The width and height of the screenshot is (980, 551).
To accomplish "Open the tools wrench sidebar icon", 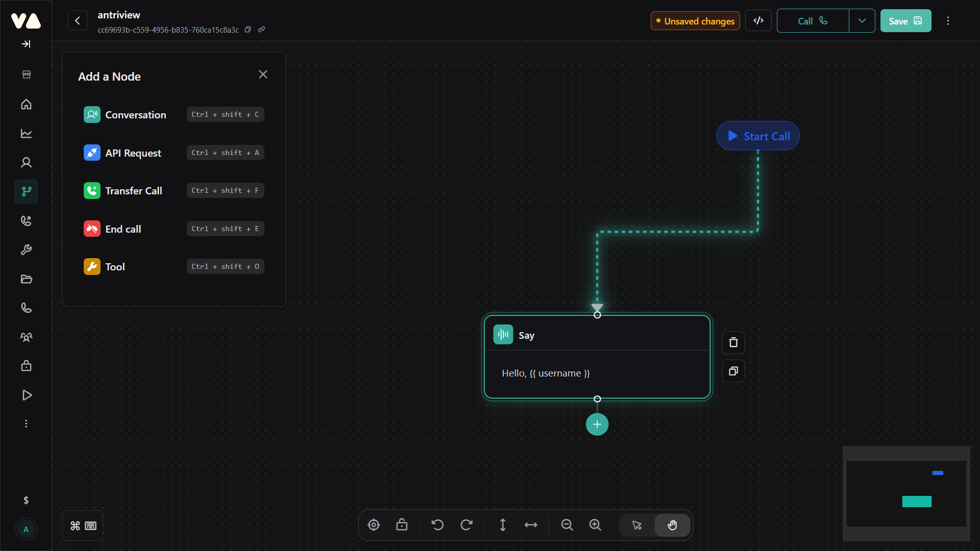I will tap(26, 250).
